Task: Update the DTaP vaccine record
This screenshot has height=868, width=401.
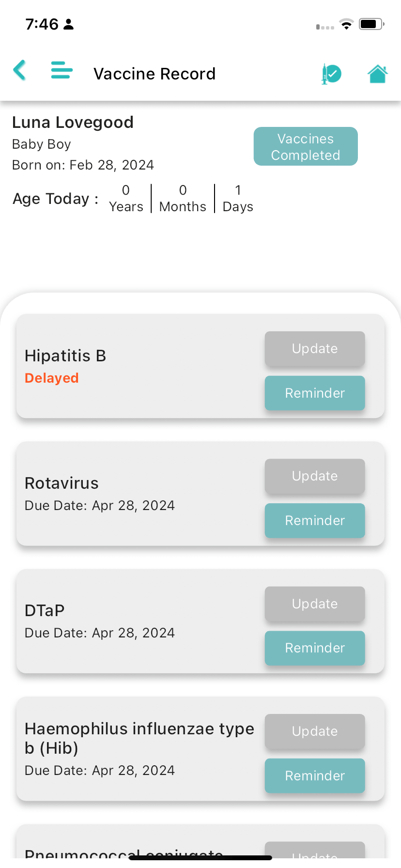Action: tap(315, 604)
